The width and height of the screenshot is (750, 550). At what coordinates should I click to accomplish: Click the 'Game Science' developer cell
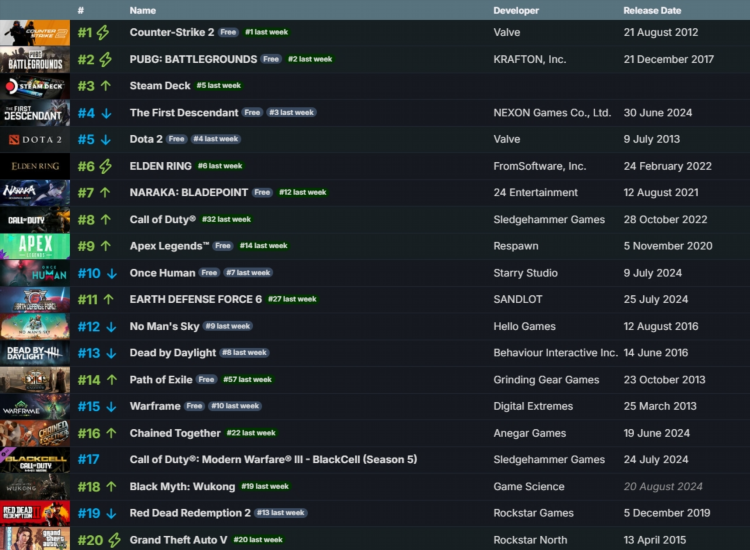[x=529, y=487]
